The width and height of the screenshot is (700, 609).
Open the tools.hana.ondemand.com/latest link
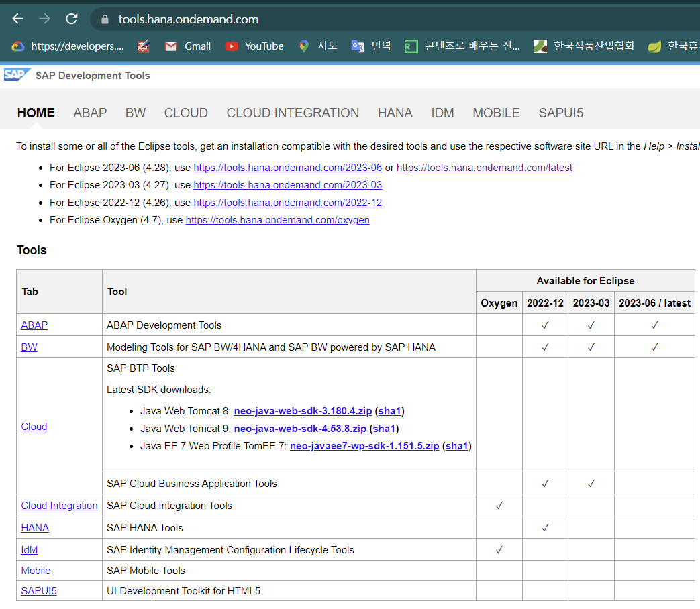(485, 168)
